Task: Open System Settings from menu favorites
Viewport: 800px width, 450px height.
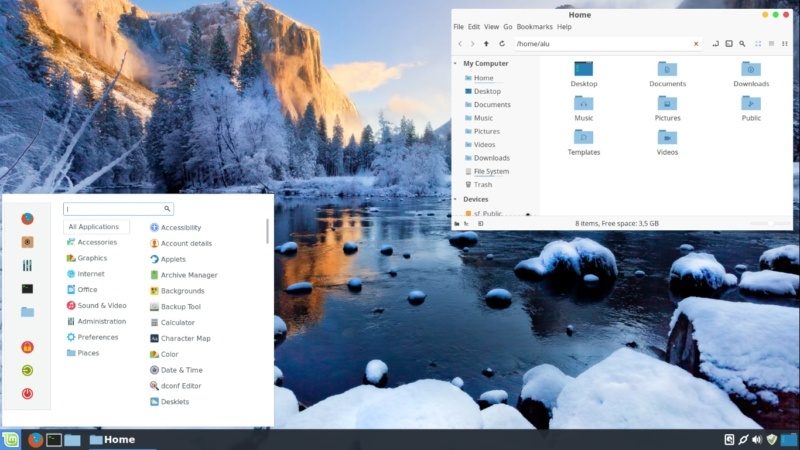Action: coord(28,265)
